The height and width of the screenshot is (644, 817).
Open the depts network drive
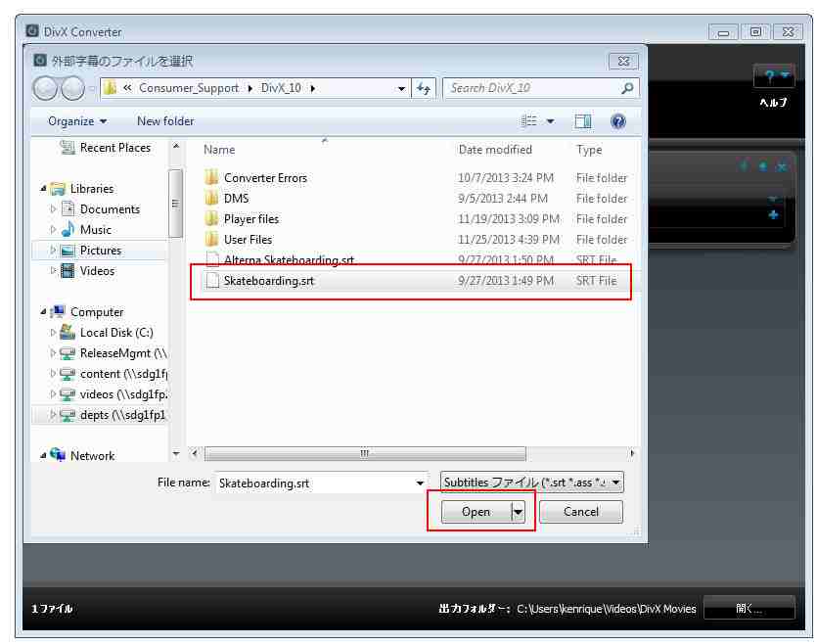113,415
